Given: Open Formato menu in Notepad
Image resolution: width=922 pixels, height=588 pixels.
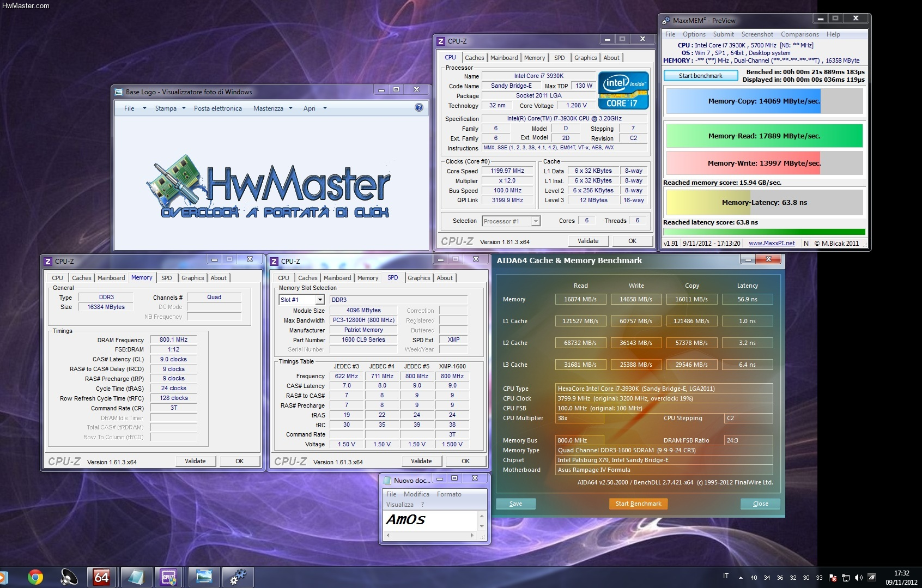Looking at the screenshot, I should [449, 494].
